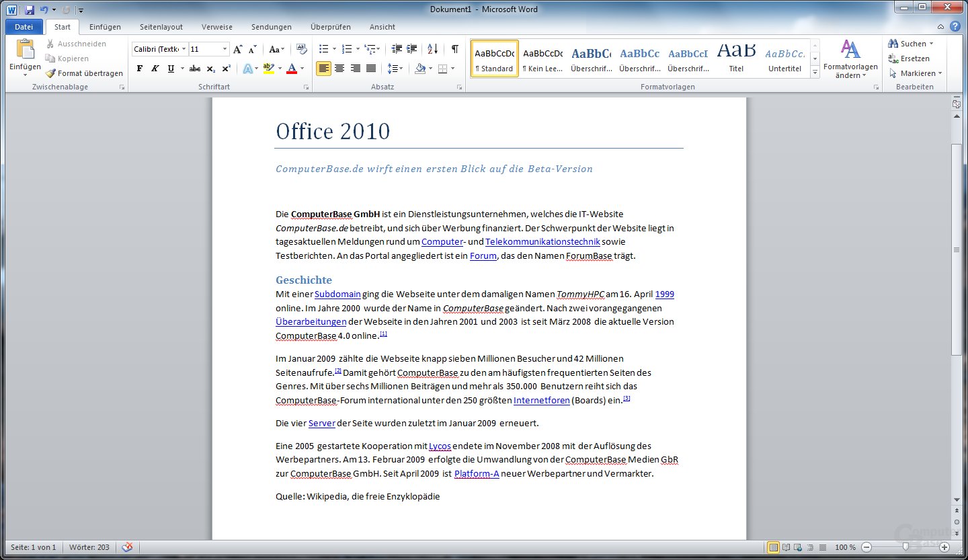This screenshot has width=968, height=560.
Task: Toggle bold formatting with the F button
Action: (140, 69)
